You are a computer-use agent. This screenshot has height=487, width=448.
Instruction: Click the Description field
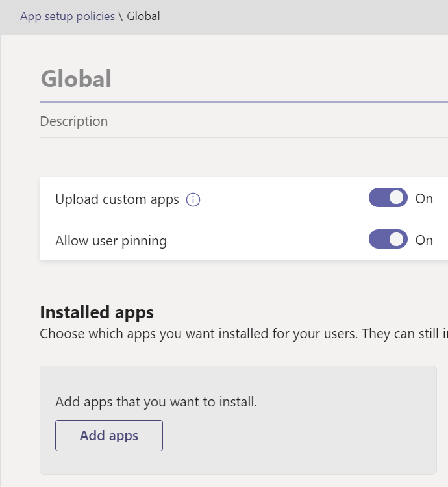click(243, 121)
